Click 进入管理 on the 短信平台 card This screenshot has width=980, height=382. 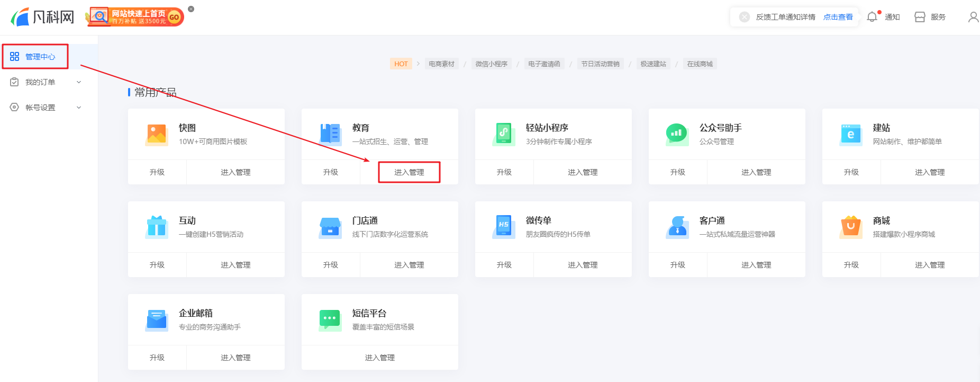tap(380, 358)
